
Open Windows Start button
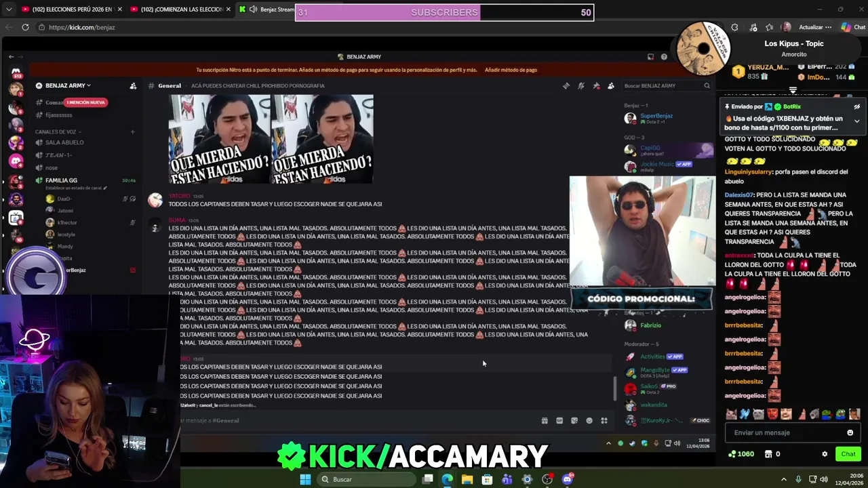coord(305,479)
